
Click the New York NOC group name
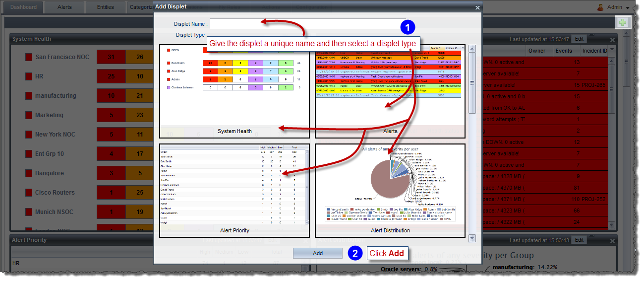pos(55,135)
